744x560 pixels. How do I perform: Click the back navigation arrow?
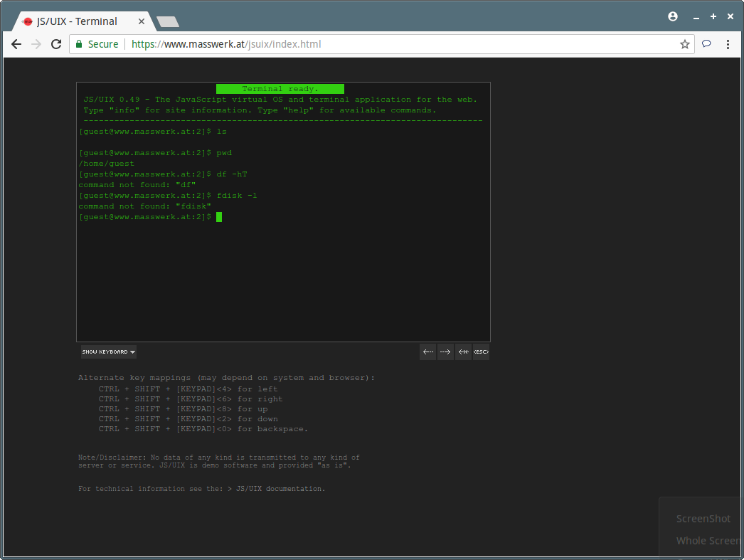point(16,44)
